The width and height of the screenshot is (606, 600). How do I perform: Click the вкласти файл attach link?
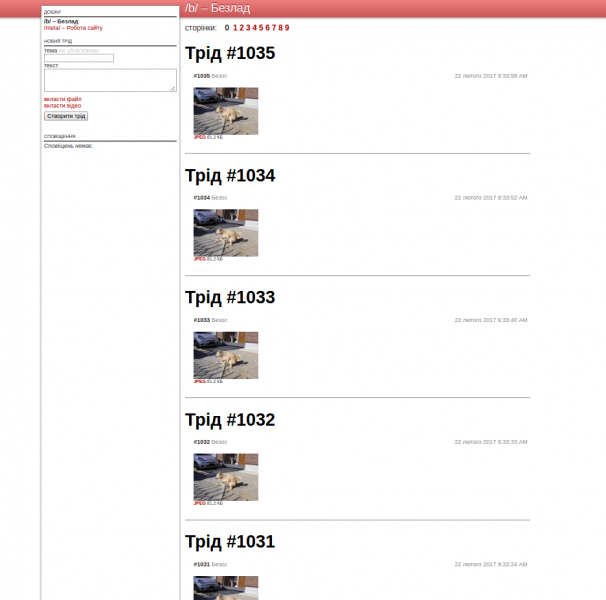63,99
